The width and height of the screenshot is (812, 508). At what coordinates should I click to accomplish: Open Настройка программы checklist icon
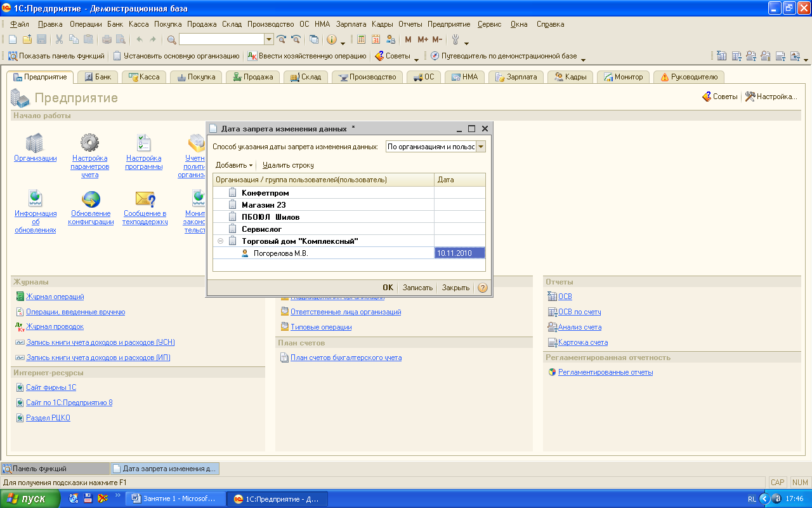click(x=144, y=143)
